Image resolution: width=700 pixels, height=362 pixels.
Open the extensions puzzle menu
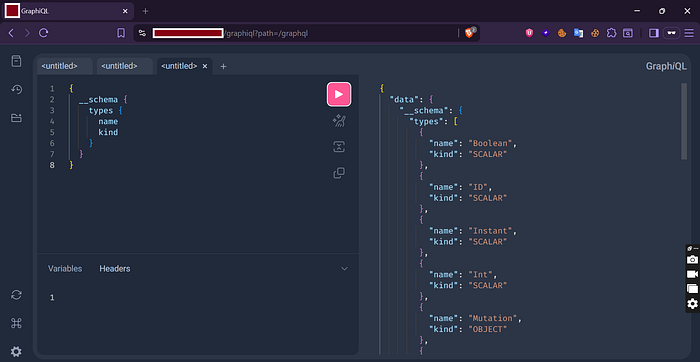pos(612,33)
